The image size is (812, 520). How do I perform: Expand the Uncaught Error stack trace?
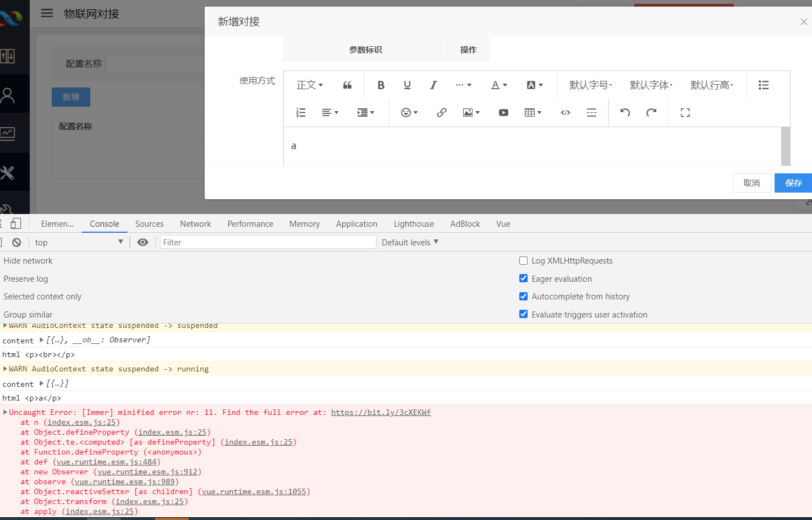6,412
